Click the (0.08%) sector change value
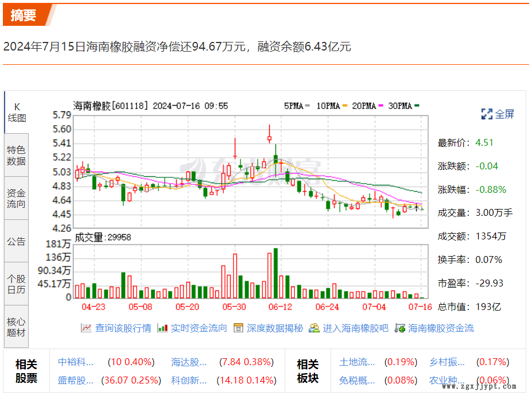Image resolution: width=532 pixels, height=399 pixels. 401,380
